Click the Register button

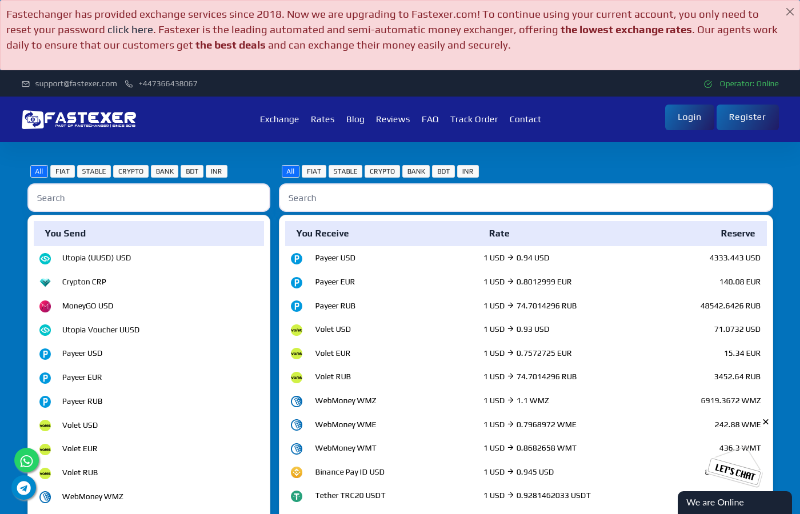[747, 117]
